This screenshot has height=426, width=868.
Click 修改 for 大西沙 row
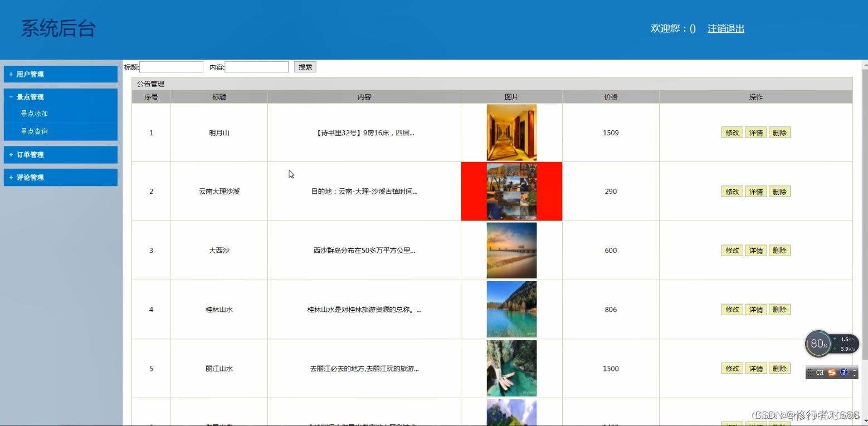point(732,251)
